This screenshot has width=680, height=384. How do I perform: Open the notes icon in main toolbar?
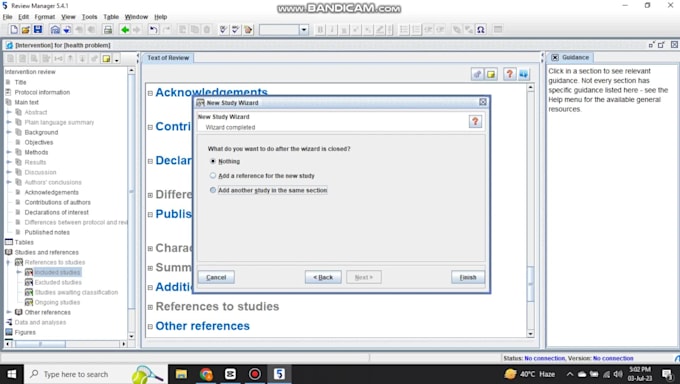coord(248,30)
